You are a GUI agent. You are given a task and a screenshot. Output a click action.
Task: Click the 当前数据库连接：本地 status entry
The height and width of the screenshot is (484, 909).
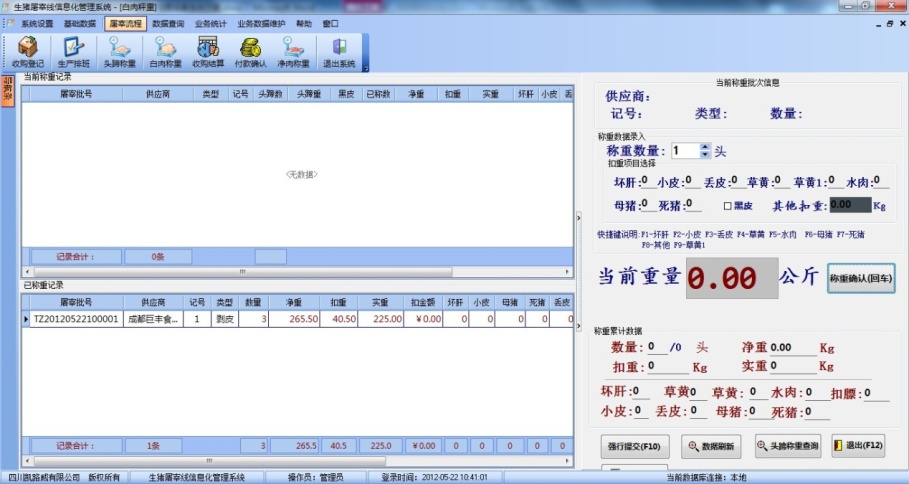click(x=706, y=478)
